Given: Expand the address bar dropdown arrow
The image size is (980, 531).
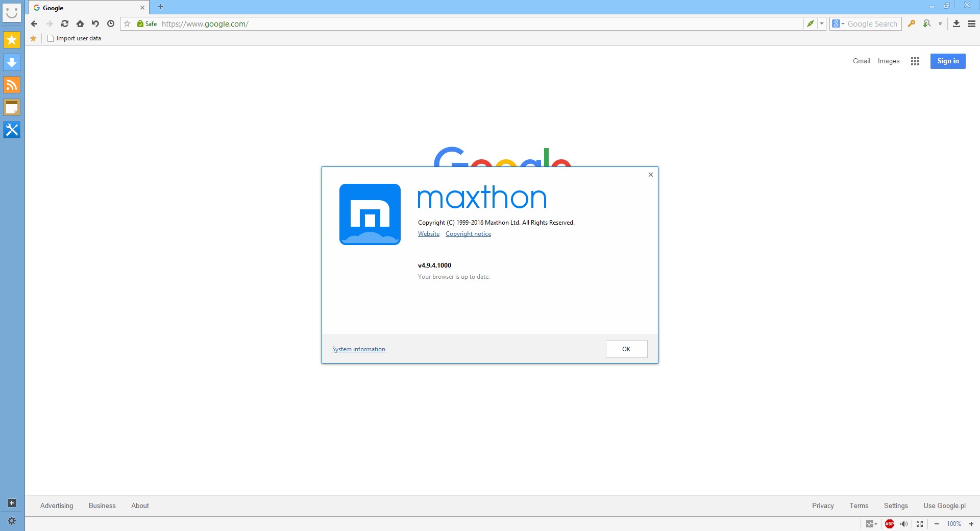Looking at the screenshot, I should [x=822, y=23].
